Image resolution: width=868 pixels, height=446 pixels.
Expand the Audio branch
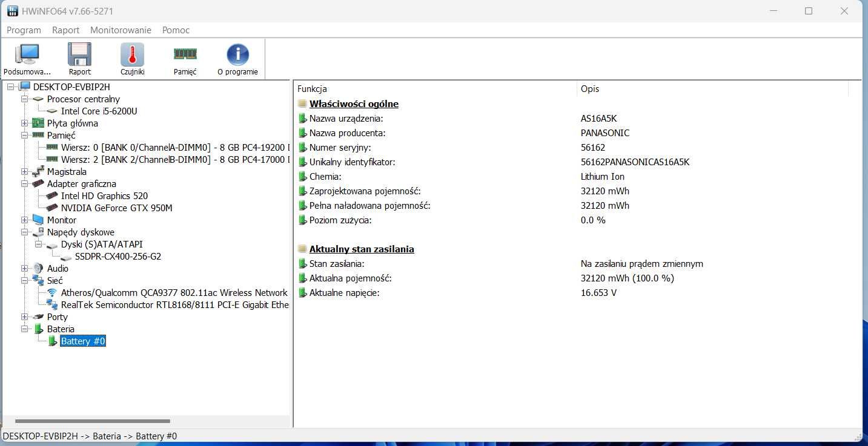25,269
